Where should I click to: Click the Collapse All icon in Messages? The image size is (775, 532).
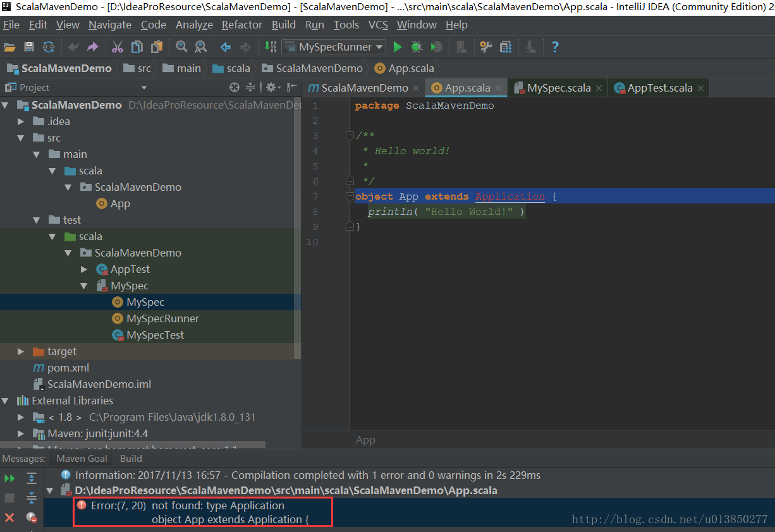31,498
